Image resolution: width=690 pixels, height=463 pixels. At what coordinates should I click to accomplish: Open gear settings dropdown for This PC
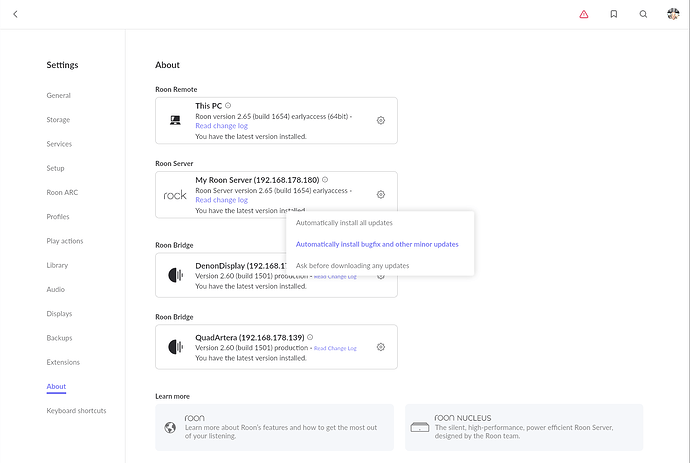click(x=381, y=120)
